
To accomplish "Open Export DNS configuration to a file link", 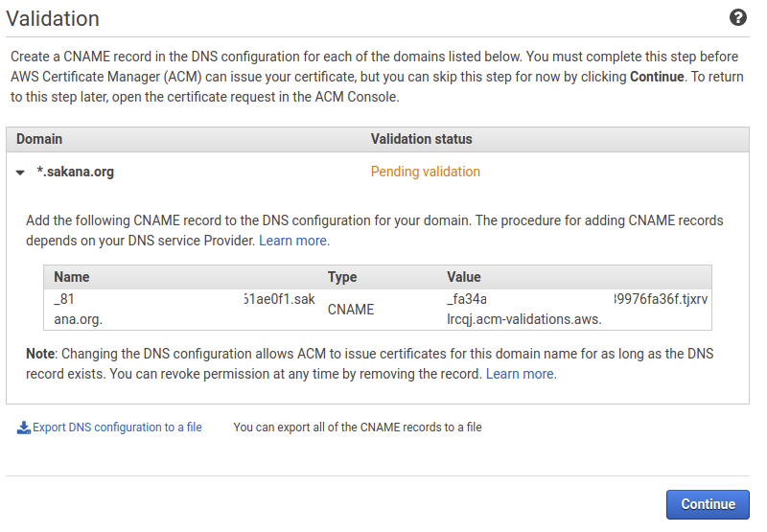I will [x=117, y=428].
